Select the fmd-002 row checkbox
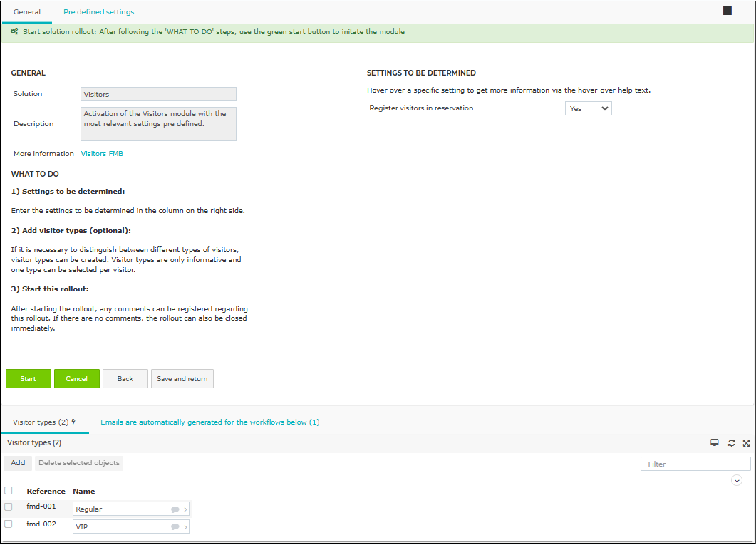The height and width of the screenshot is (545, 756). (x=9, y=524)
